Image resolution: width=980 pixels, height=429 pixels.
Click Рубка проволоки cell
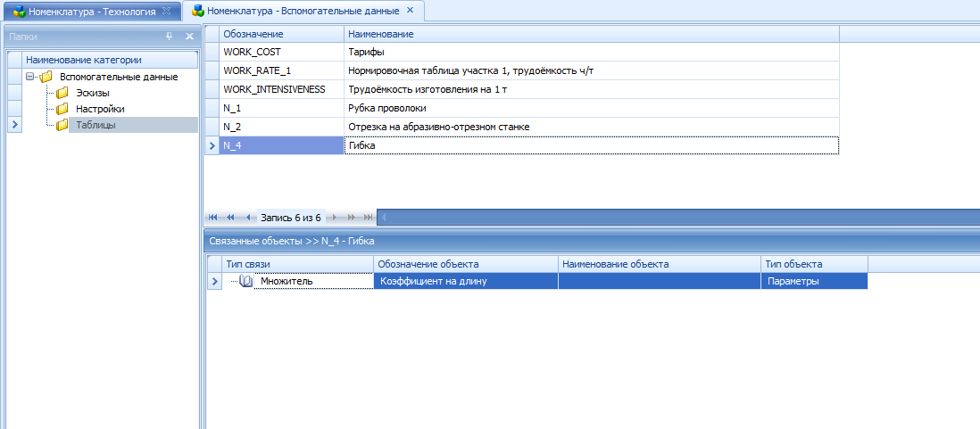click(x=591, y=108)
